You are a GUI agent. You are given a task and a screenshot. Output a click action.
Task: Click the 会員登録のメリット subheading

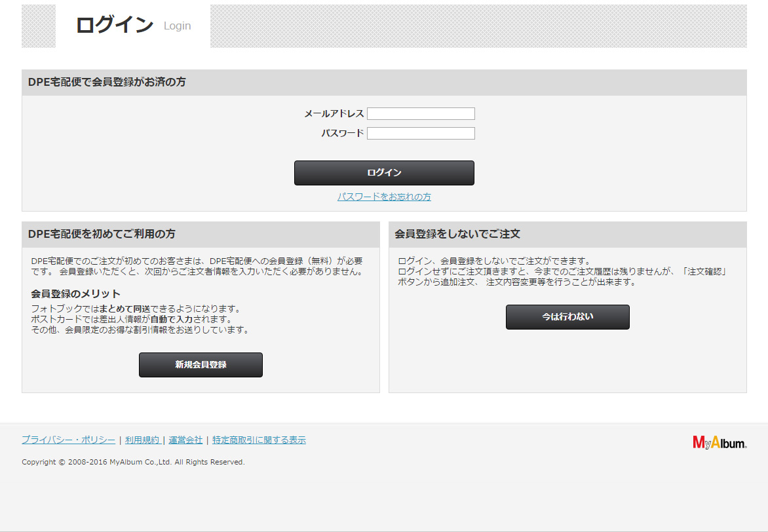75,294
